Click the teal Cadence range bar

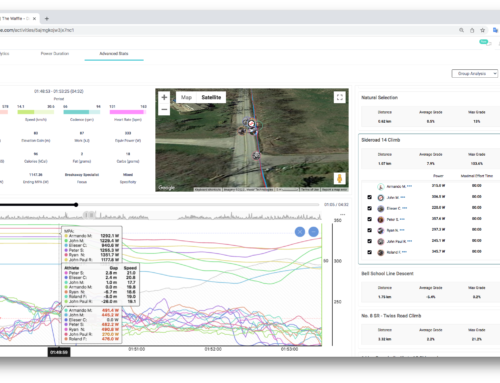pos(82,112)
